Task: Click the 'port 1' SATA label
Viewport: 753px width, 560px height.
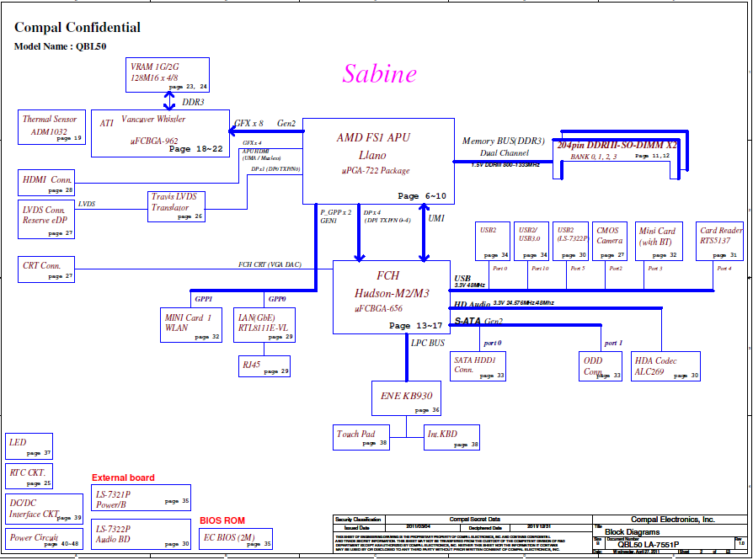Action: coord(613,343)
